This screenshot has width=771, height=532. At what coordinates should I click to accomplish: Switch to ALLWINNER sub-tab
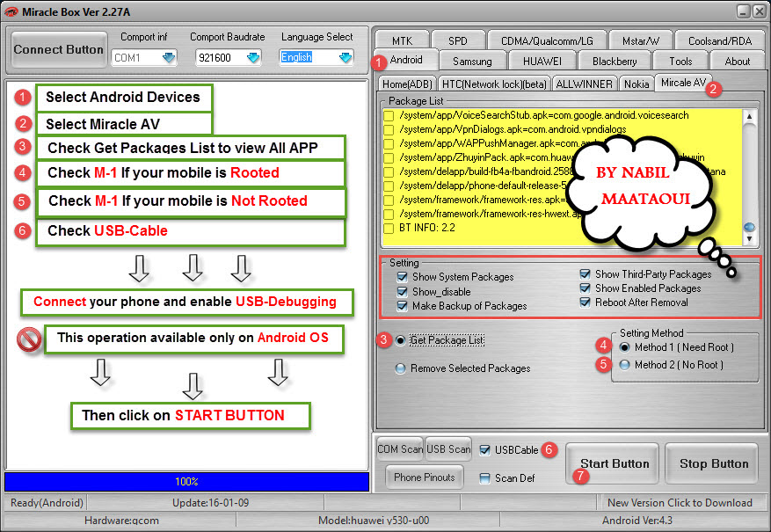(x=584, y=84)
